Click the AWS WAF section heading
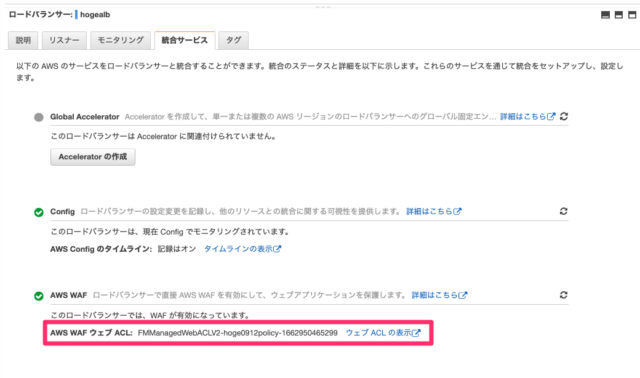 69,295
